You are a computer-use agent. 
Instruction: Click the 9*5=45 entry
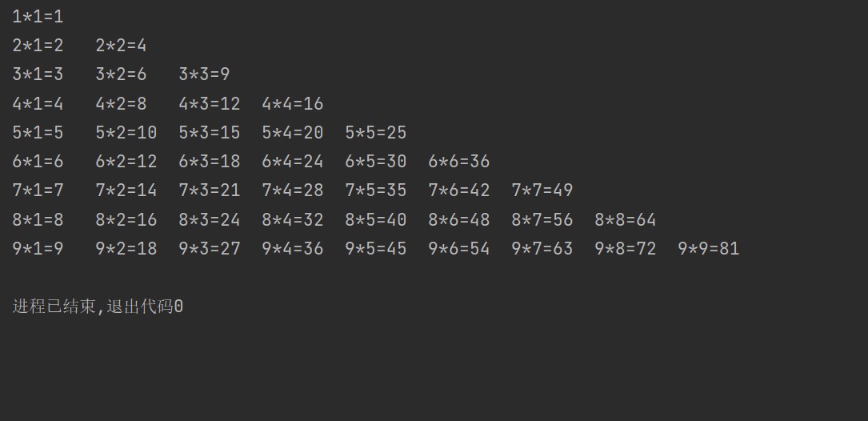tap(375, 249)
